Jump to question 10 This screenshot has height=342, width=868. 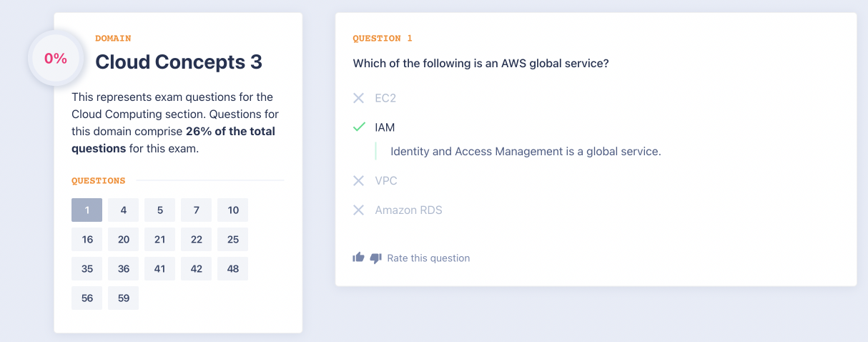(233, 210)
